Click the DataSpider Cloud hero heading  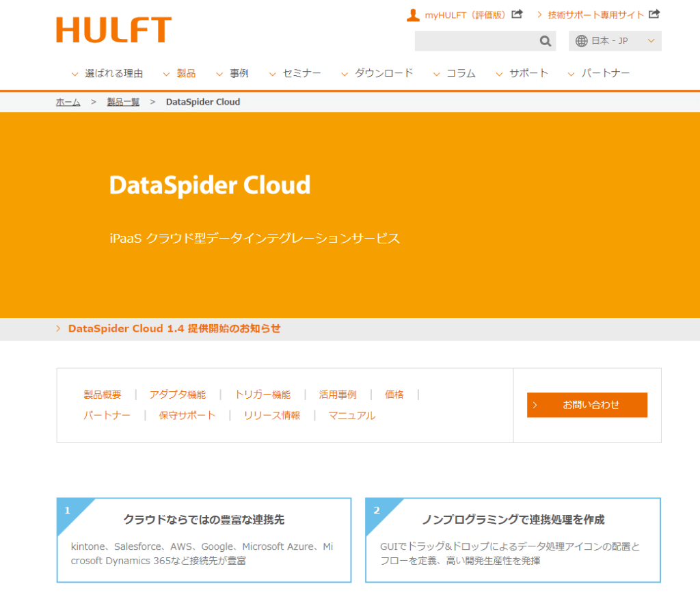click(210, 185)
